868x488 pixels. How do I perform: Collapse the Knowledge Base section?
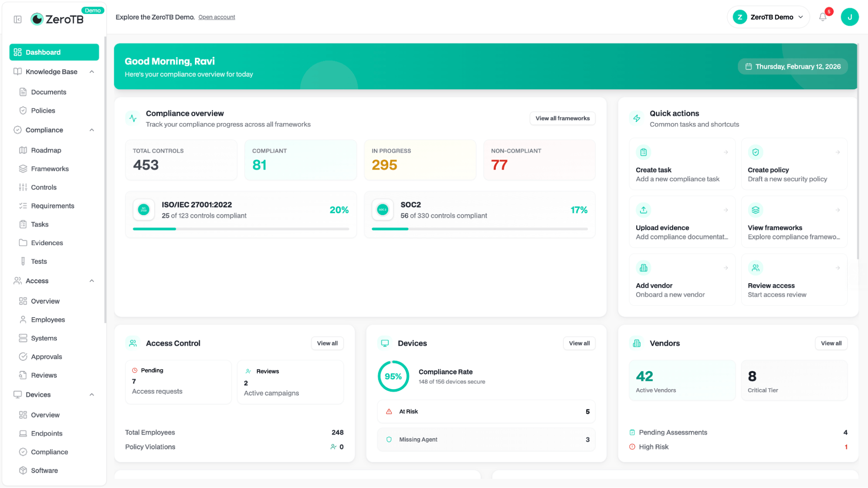point(92,72)
